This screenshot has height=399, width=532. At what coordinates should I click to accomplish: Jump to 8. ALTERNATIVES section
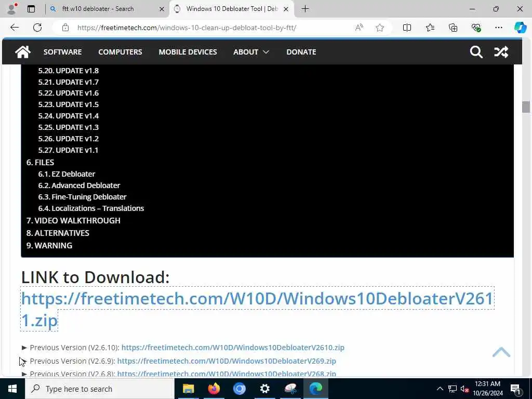click(58, 233)
